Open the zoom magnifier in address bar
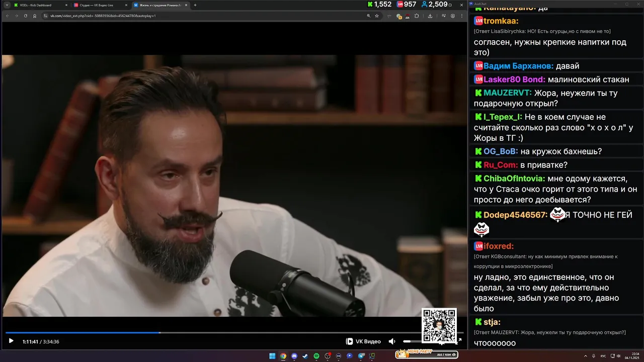 click(369, 16)
